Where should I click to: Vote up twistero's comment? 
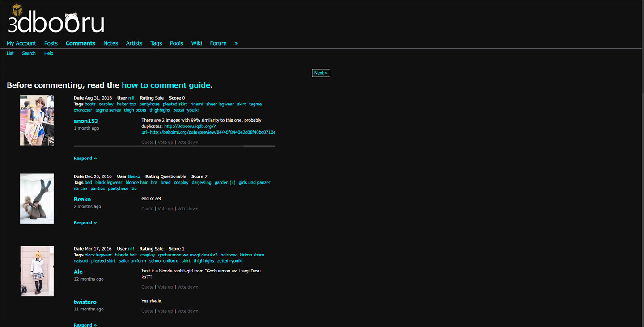pyautogui.click(x=165, y=311)
